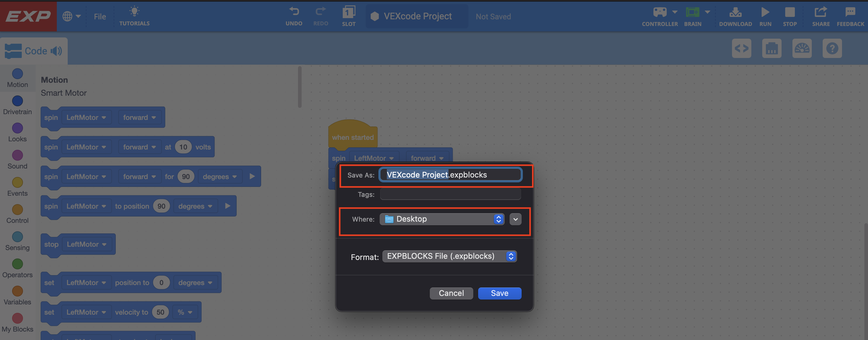The image size is (868, 340).
Task: Click the VEXcode Project name field
Action: (x=417, y=16)
